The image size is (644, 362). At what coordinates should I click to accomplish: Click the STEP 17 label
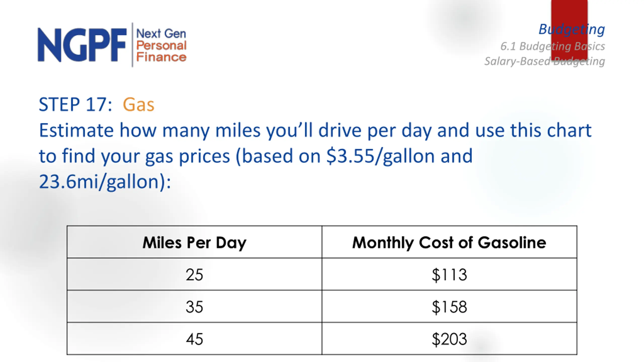tap(75, 104)
